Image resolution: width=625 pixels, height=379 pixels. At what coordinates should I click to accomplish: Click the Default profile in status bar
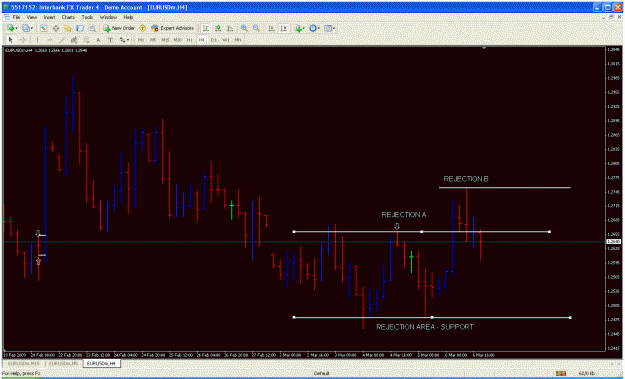point(321,373)
